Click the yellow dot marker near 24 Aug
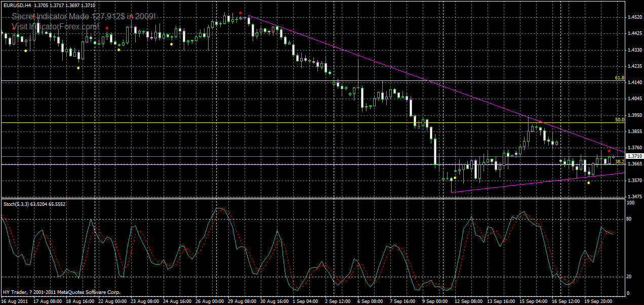 point(171,44)
